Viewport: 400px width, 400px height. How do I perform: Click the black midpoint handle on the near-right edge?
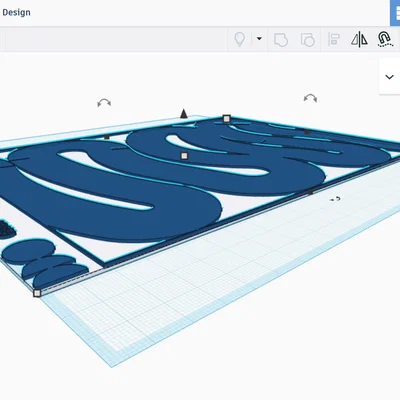pyautogui.click(x=310, y=192)
